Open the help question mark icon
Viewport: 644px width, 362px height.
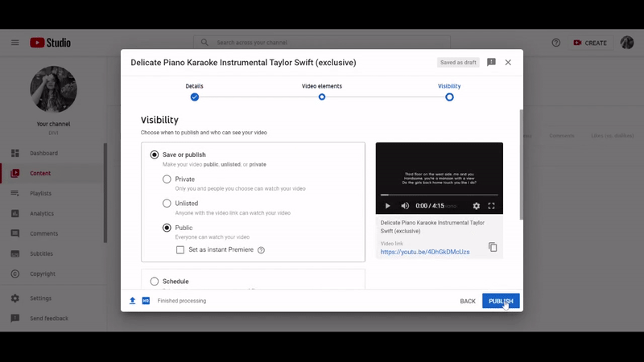[x=555, y=43]
